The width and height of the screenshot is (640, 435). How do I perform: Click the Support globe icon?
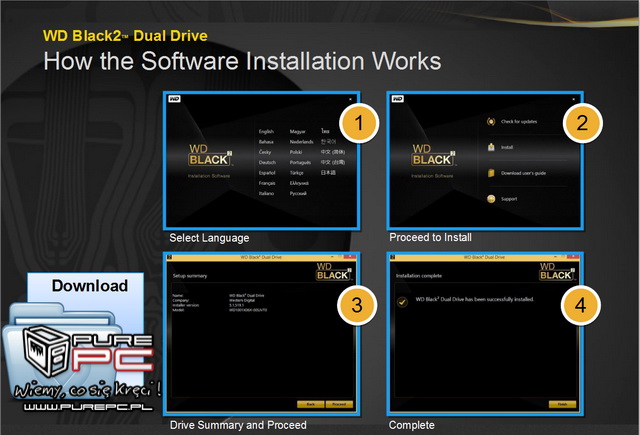(x=491, y=199)
